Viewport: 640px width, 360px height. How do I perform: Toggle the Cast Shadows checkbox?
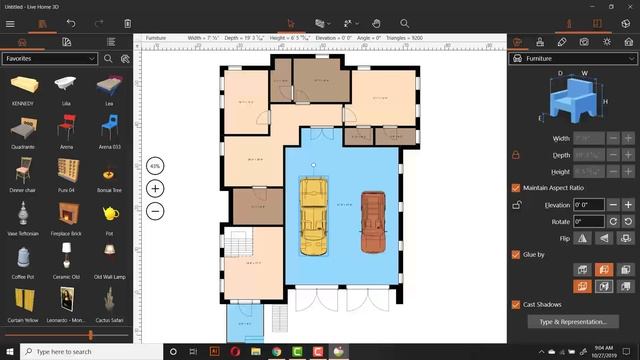pyautogui.click(x=516, y=304)
